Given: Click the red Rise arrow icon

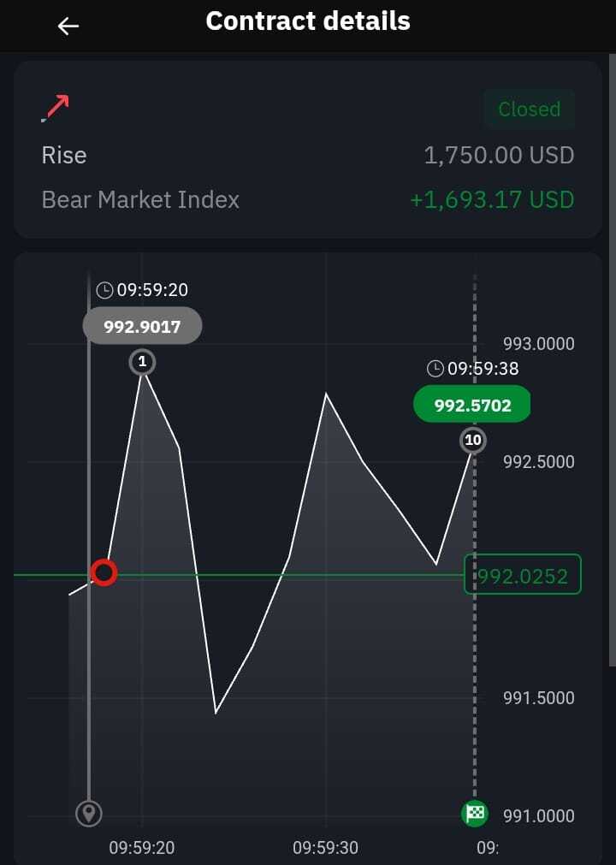Looking at the screenshot, I should [x=56, y=109].
